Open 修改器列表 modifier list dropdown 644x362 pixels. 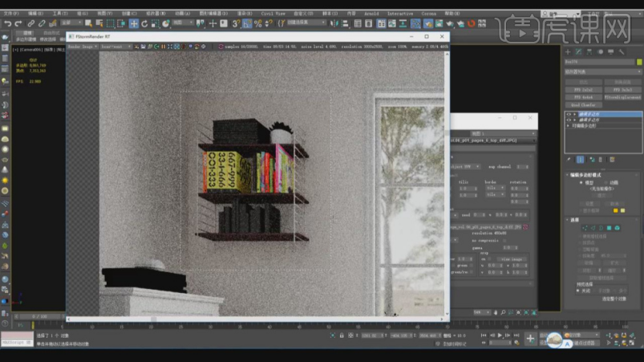click(602, 71)
